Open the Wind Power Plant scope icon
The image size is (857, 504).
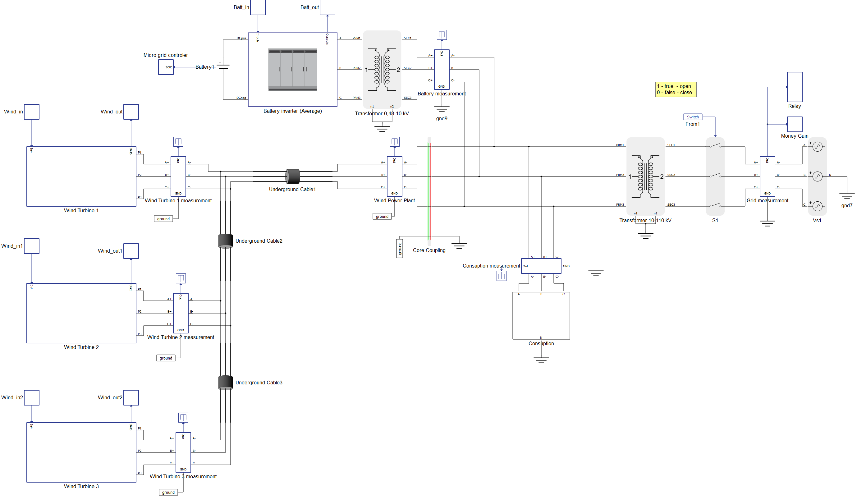click(x=395, y=141)
